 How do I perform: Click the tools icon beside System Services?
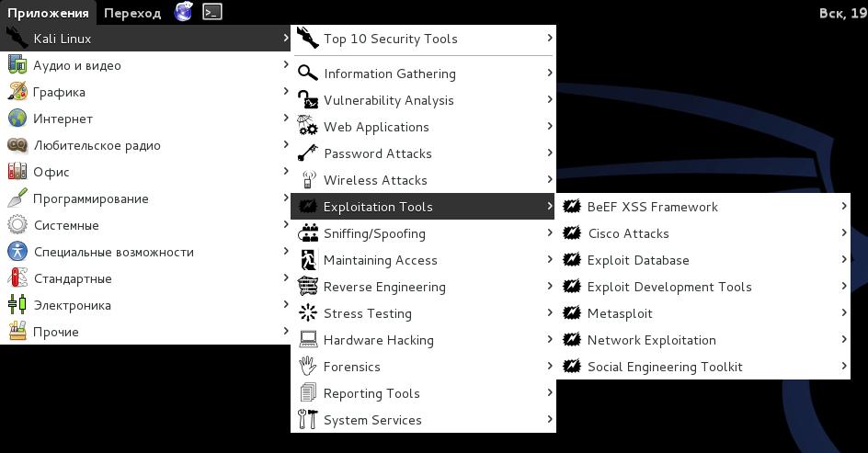click(x=308, y=420)
